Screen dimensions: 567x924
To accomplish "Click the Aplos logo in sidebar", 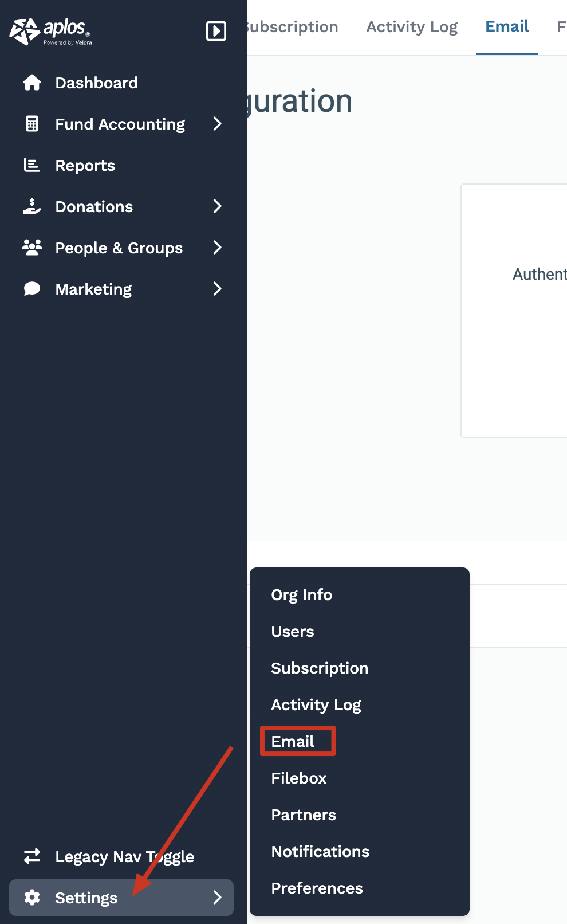I will click(x=50, y=32).
